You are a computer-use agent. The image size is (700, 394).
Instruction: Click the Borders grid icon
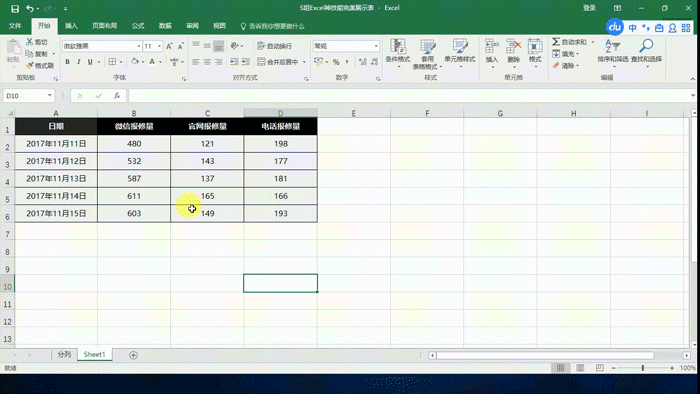[112, 62]
